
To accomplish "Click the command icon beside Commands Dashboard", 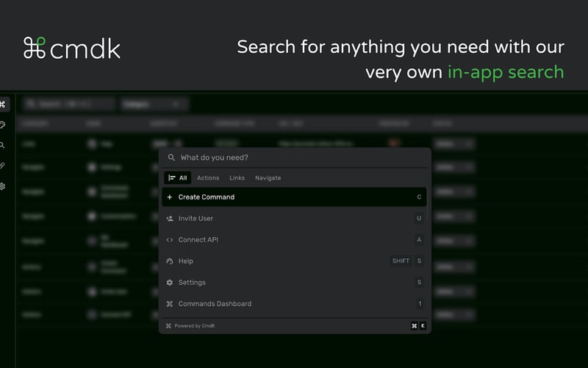I will [x=170, y=304].
